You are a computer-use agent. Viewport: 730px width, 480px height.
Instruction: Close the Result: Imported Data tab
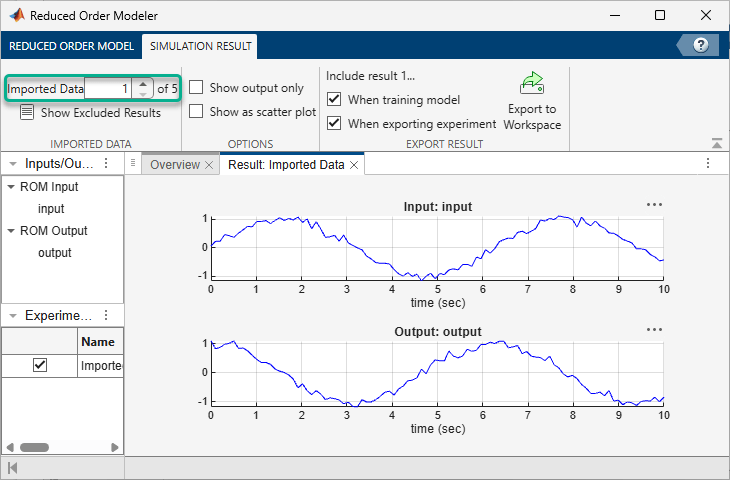coord(354,165)
